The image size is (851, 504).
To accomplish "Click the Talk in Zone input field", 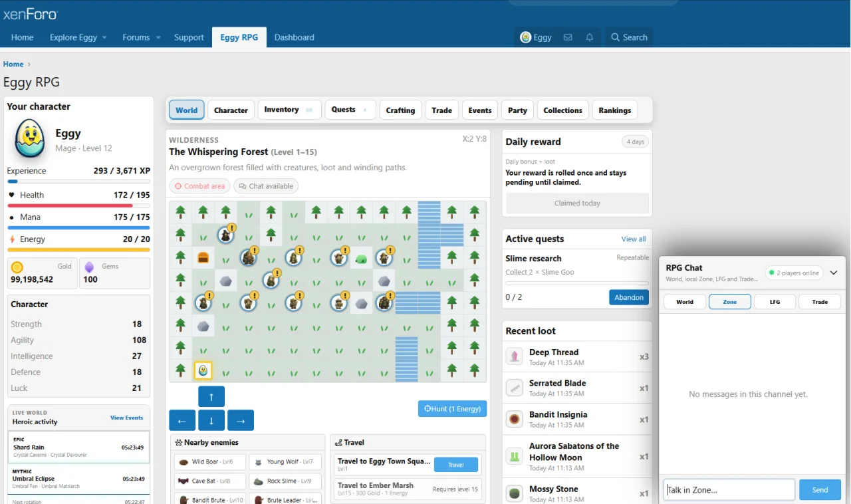I will [x=729, y=490].
